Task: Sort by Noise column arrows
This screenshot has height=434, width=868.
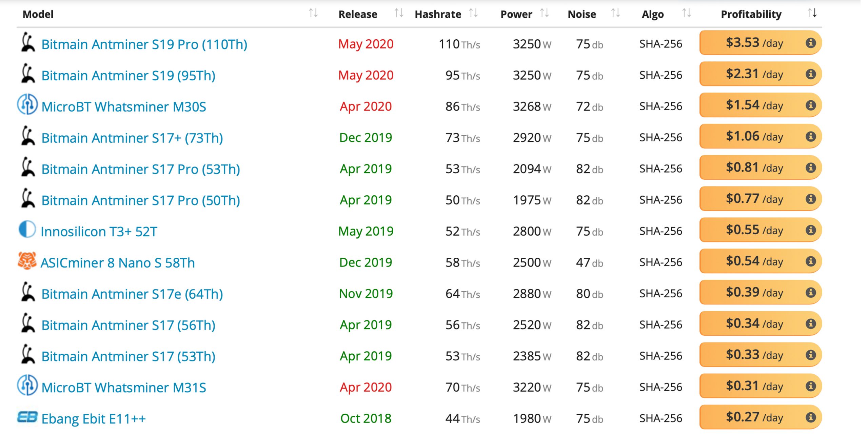Action: click(615, 13)
